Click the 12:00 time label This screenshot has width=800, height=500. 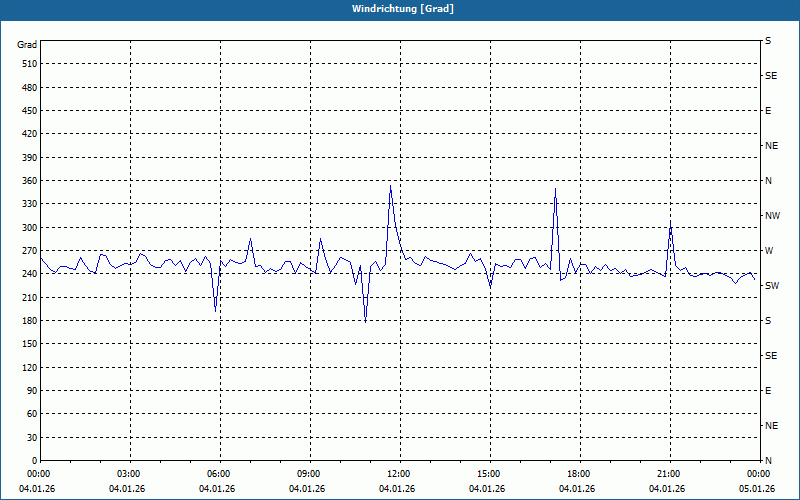(x=399, y=474)
